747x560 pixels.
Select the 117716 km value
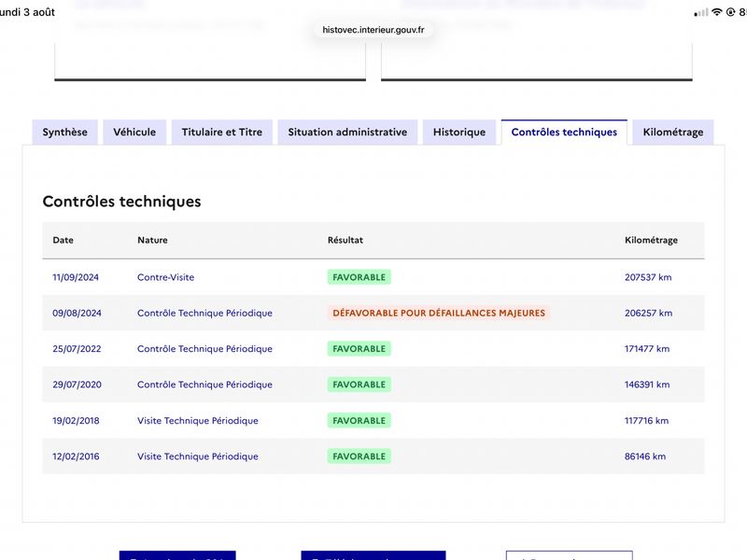coord(646,421)
